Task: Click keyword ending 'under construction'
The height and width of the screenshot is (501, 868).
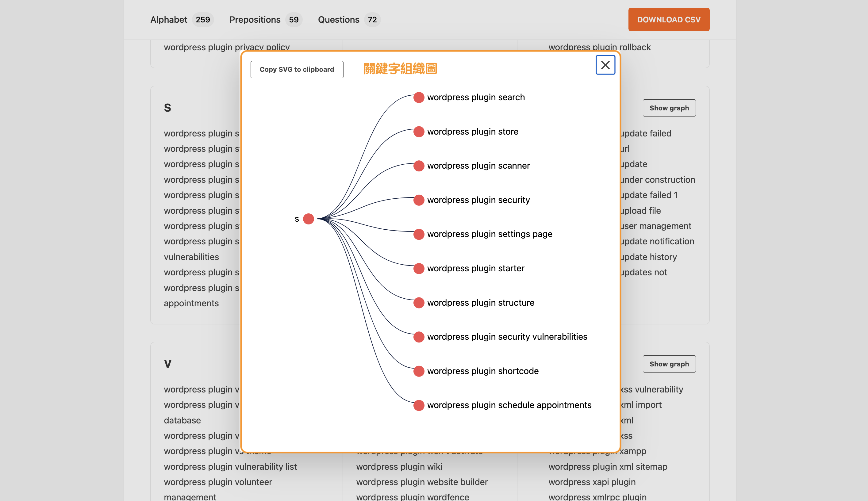Action: (658, 180)
